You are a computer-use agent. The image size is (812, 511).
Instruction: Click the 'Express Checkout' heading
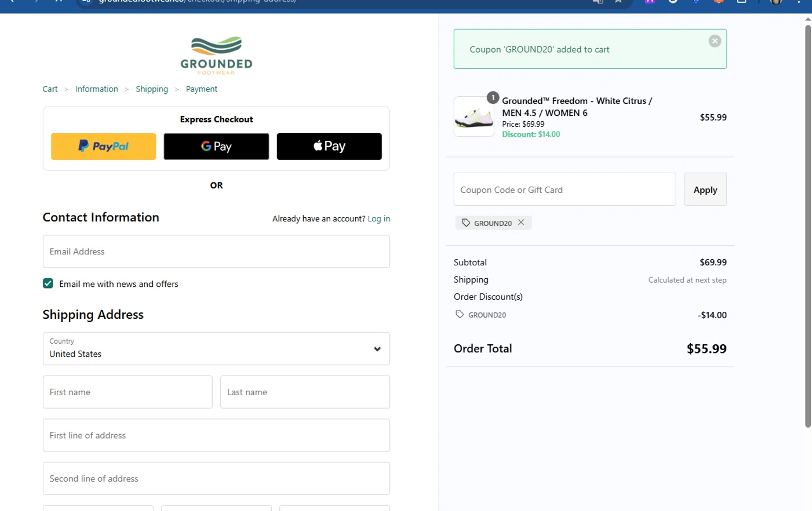point(217,119)
